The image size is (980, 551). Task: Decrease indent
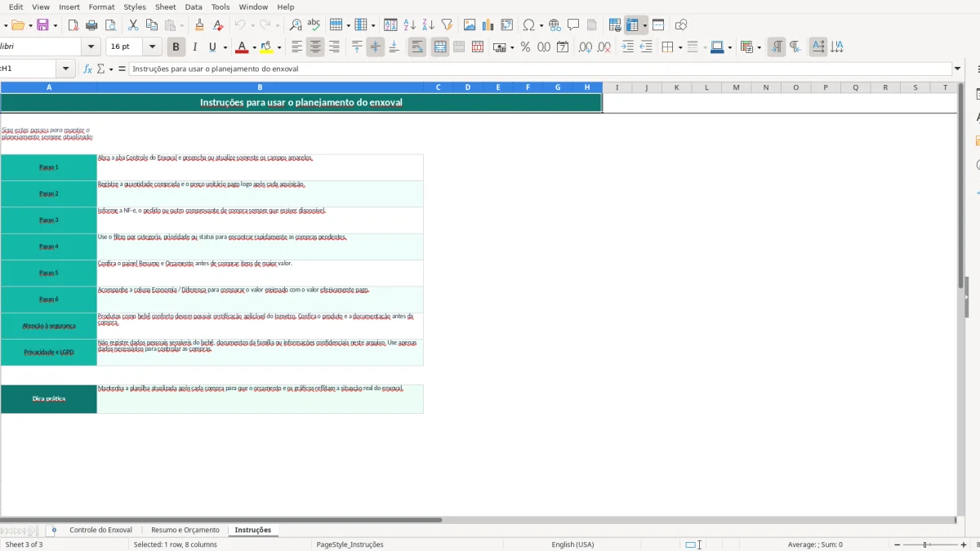point(646,47)
